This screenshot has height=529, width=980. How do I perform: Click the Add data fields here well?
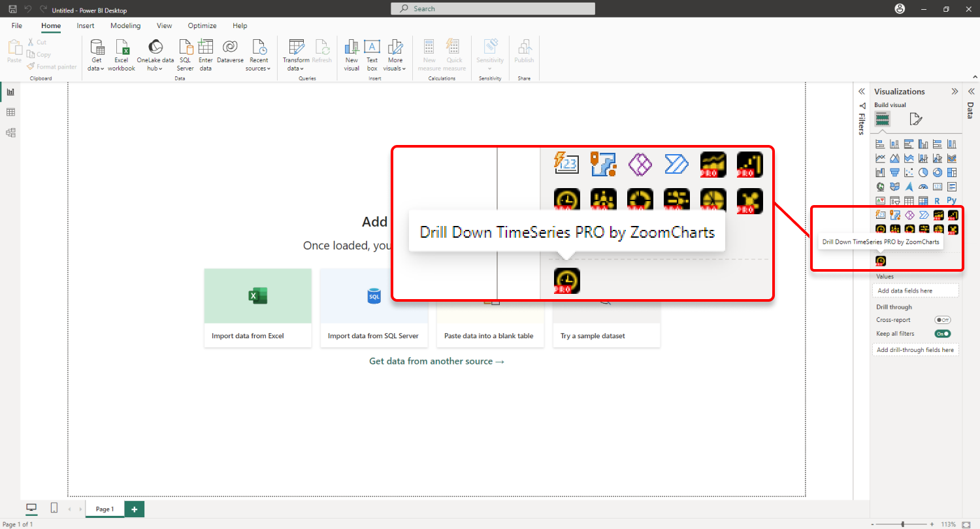pyautogui.click(x=916, y=291)
